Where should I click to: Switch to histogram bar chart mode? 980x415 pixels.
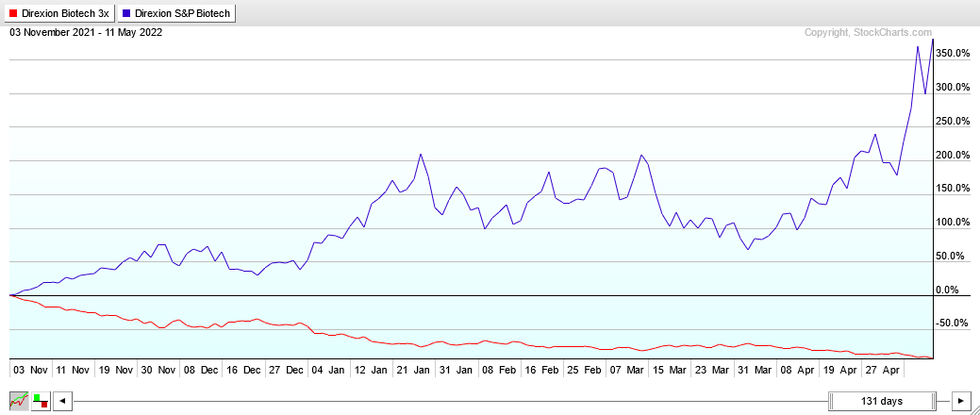coord(40,401)
